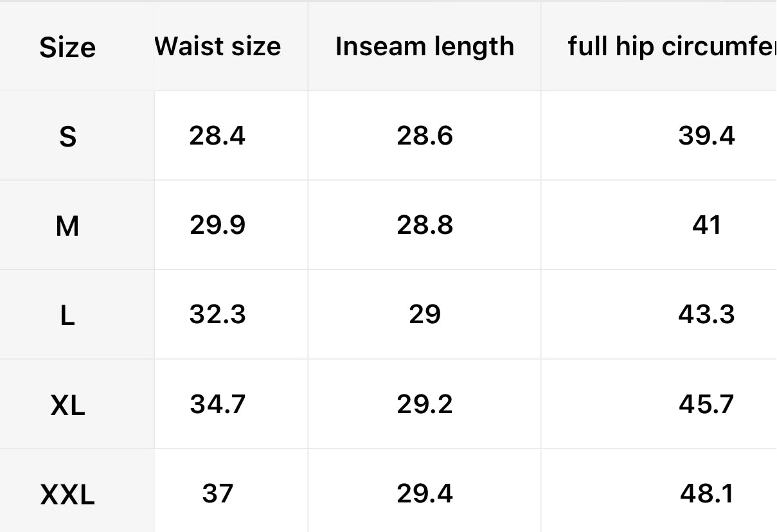777x532 pixels.
Task: Click the Inseam length header
Action: pos(424,46)
